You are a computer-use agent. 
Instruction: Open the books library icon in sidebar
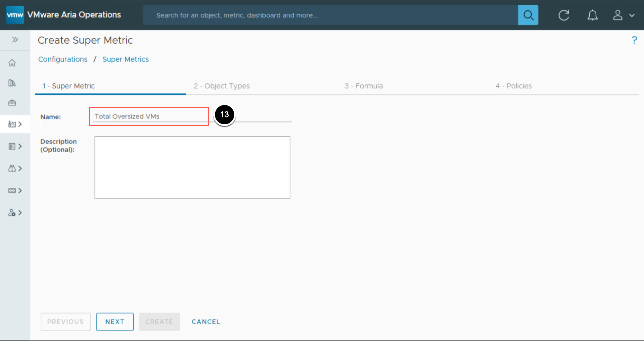[12, 83]
